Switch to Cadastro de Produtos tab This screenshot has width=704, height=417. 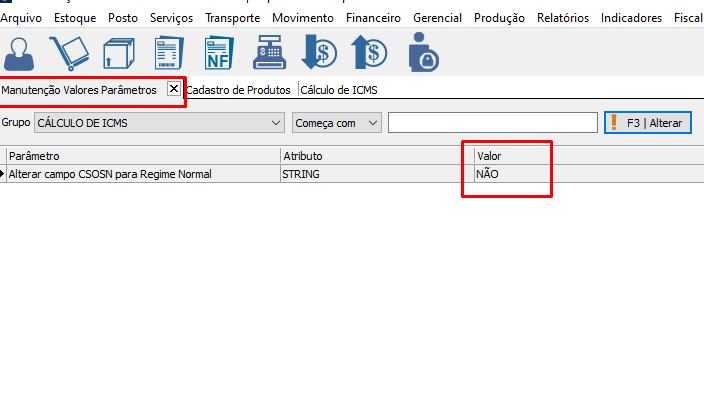(x=238, y=90)
